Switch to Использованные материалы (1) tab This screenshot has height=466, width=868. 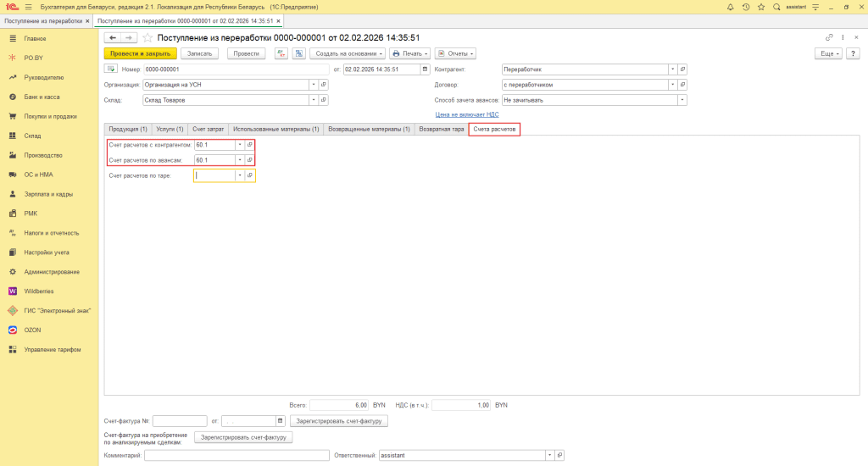click(276, 129)
